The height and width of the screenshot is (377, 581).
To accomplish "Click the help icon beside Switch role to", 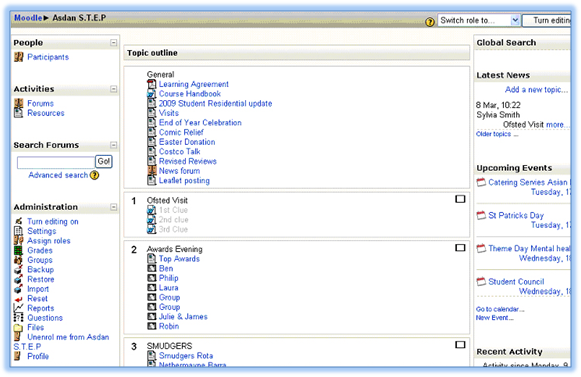I will [430, 22].
